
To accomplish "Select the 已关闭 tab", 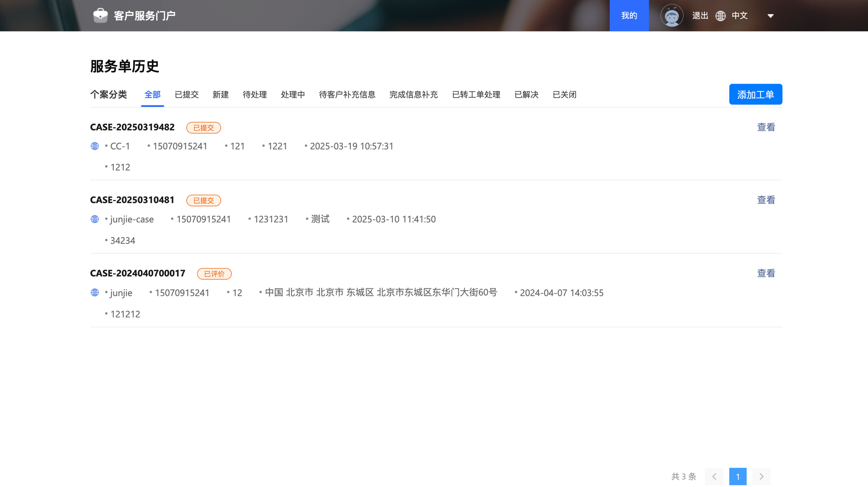I will click(x=564, y=95).
